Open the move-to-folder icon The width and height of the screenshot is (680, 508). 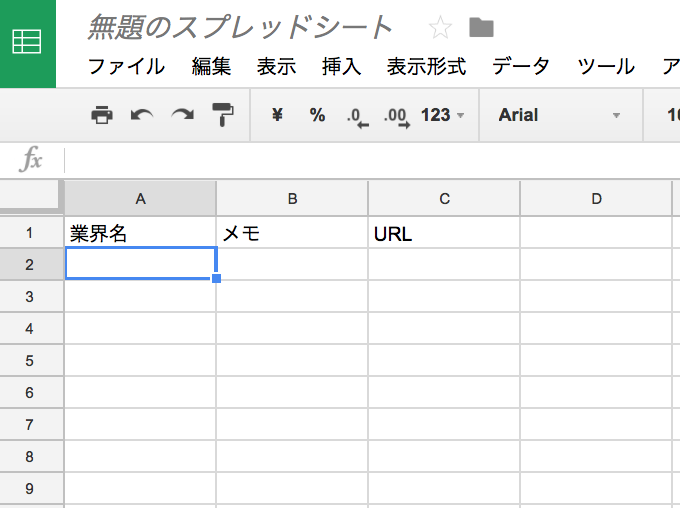click(x=482, y=28)
